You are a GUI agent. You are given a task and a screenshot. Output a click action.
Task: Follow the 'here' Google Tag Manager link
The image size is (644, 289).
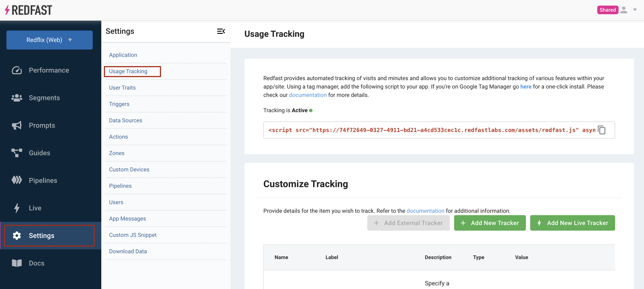click(x=526, y=87)
